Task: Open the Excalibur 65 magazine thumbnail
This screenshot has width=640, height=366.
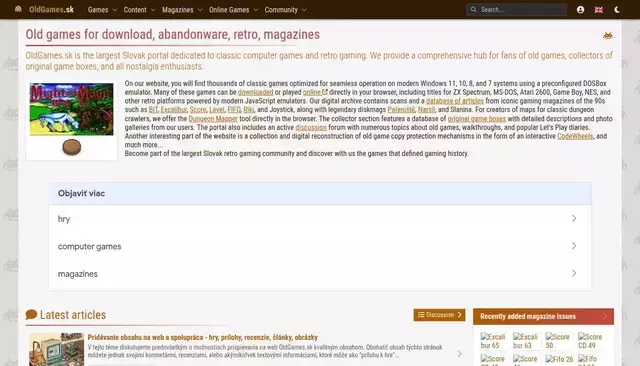Action: [493, 341]
